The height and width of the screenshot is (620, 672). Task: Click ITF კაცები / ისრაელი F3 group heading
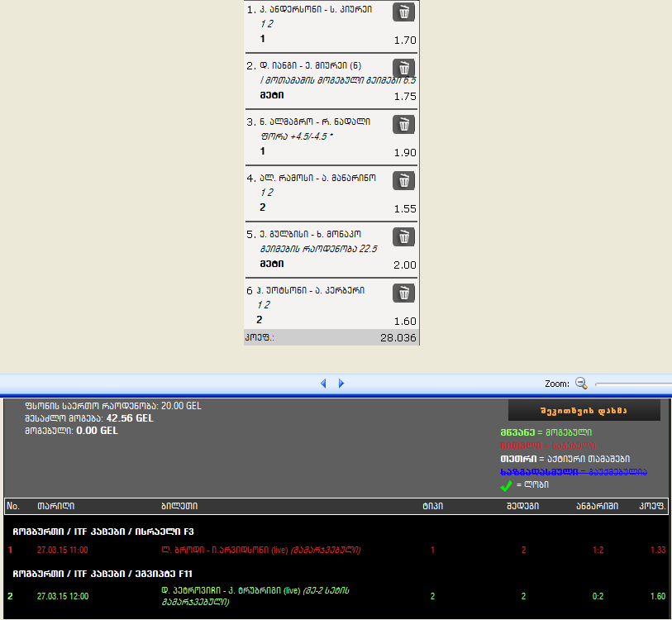tap(103, 532)
